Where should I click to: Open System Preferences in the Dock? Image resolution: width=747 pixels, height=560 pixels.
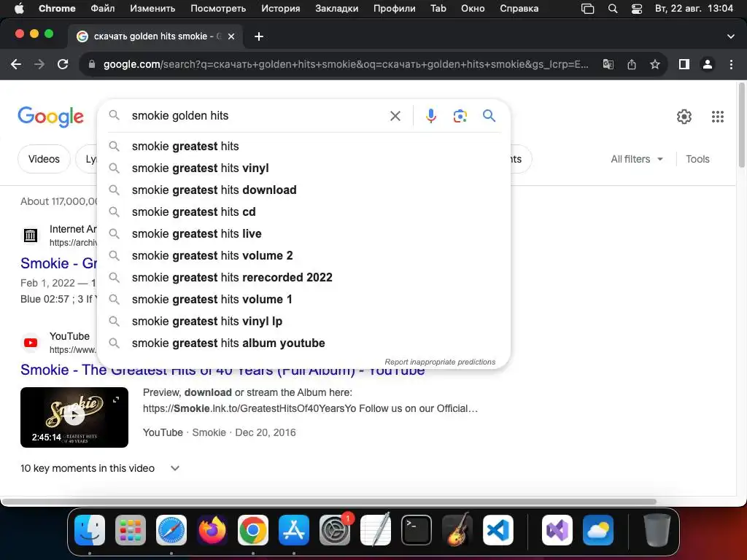334,529
